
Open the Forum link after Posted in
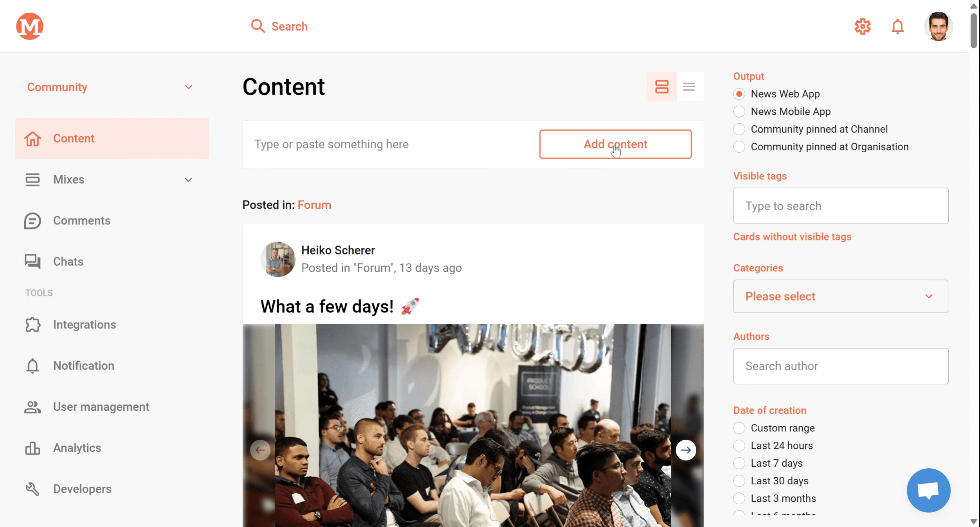click(x=314, y=205)
